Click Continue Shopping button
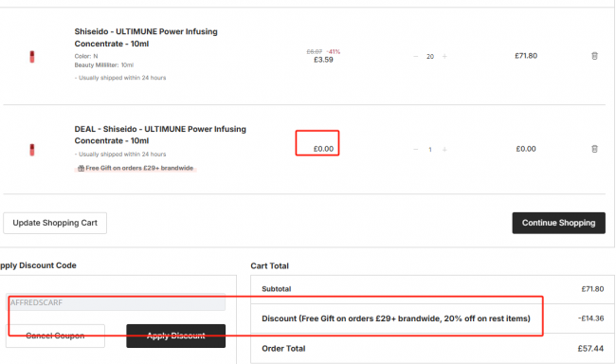This screenshot has width=616, height=364. click(558, 223)
